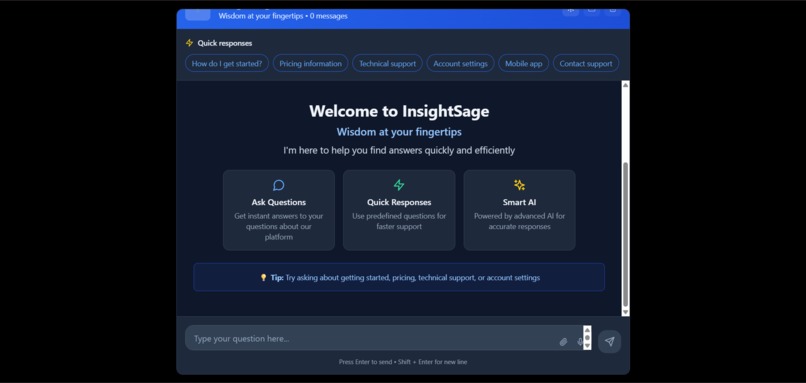Click the input box scrollbar down arrow
The image size is (806, 383).
587,346
